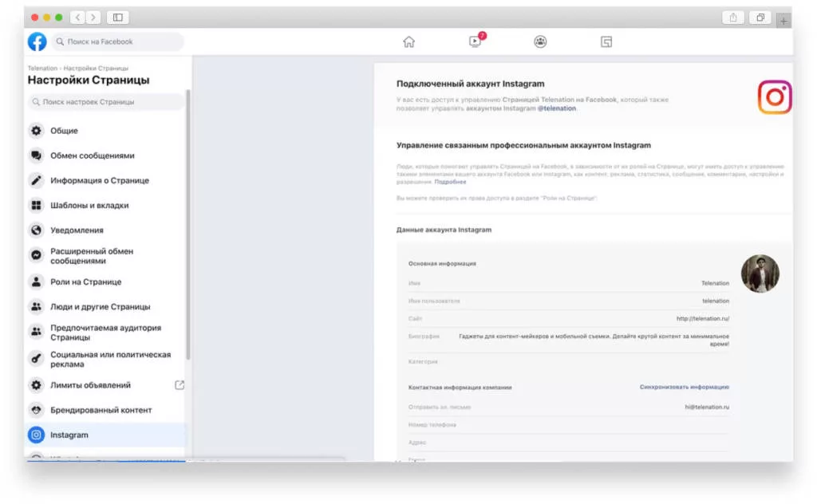Open the Groups icon in top navigation
The height and width of the screenshot is (504, 817).
[540, 41]
